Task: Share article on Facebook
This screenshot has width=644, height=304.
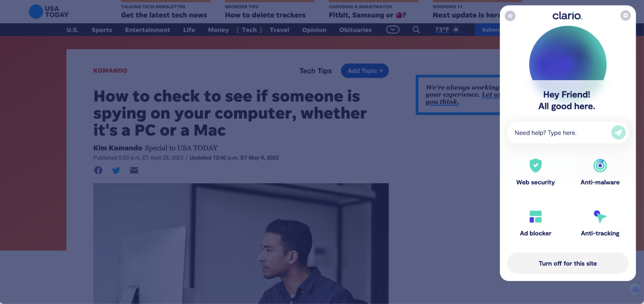Action: [x=98, y=170]
